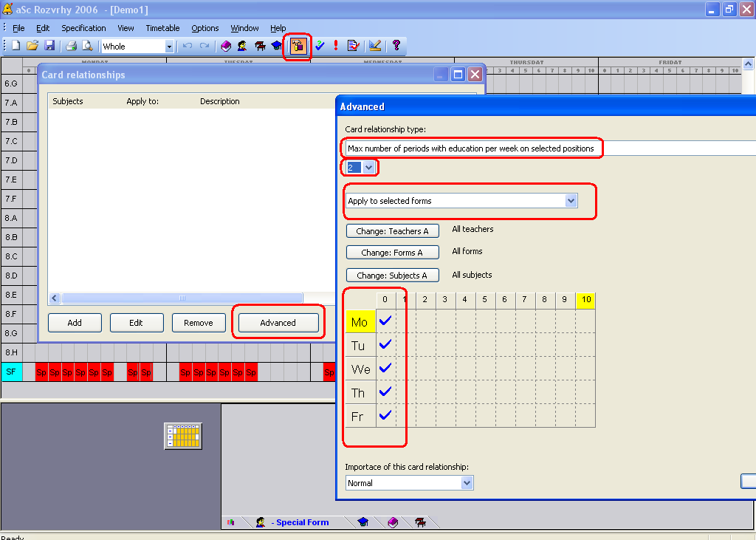Image resolution: width=756 pixels, height=540 pixels.
Task: Open the Timetable menu
Action: coord(162,28)
